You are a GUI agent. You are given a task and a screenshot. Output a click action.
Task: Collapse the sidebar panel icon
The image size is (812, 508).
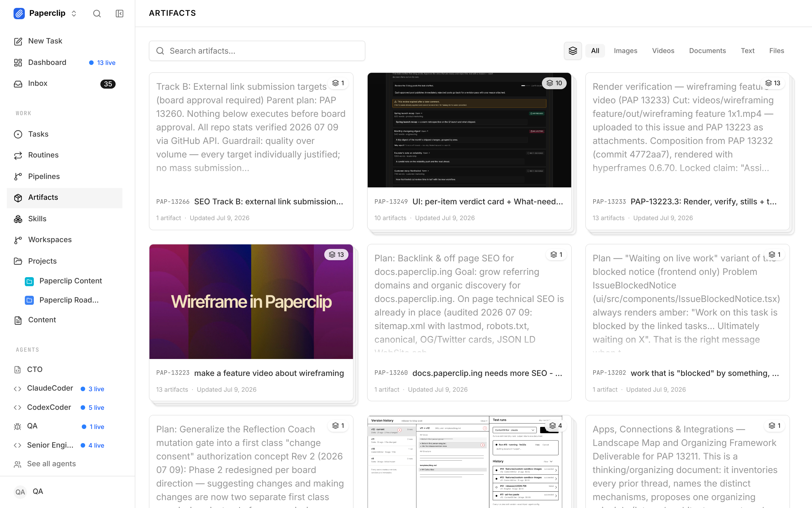click(x=120, y=14)
